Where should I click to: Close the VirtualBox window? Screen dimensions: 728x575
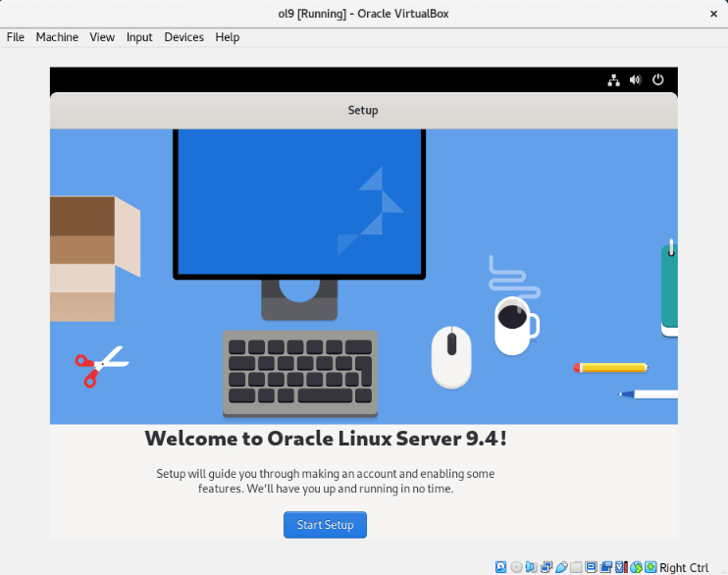tap(713, 14)
